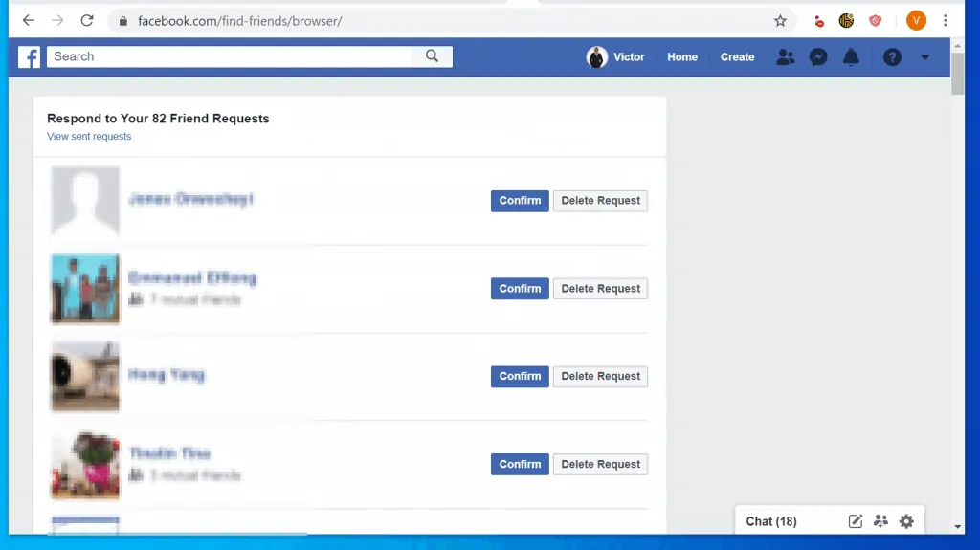Go to the Home tab
The width and height of the screenshot is (980, 550).
point(682,57)
